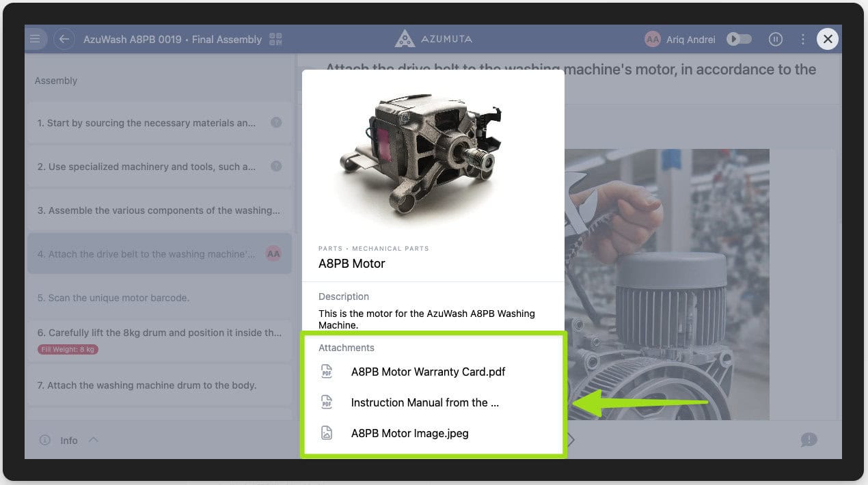Viewport: 868px width, 485px height.
Task: Click the Ariq Andrei user avatar
Action: 652,39
